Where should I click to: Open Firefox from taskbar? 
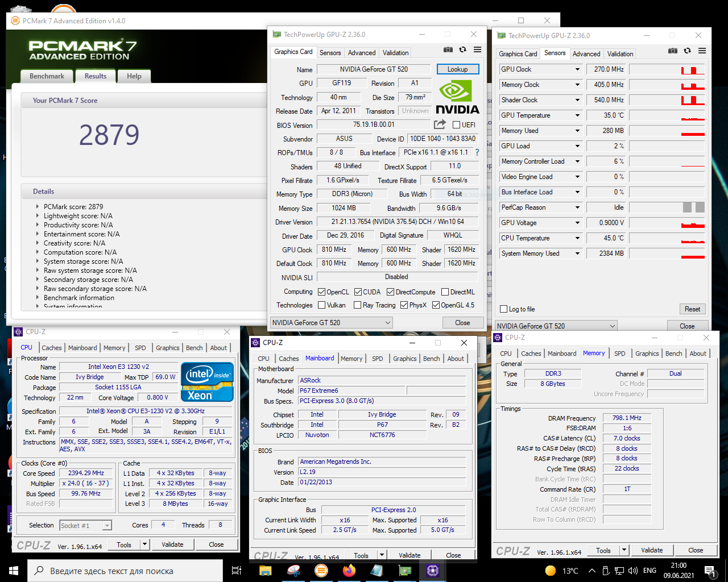pos(349,571)
